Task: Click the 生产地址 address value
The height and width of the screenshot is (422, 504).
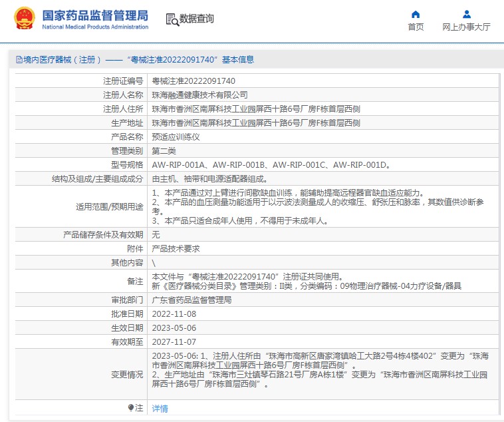Action: pyautogui.click(x=256, y=123)
